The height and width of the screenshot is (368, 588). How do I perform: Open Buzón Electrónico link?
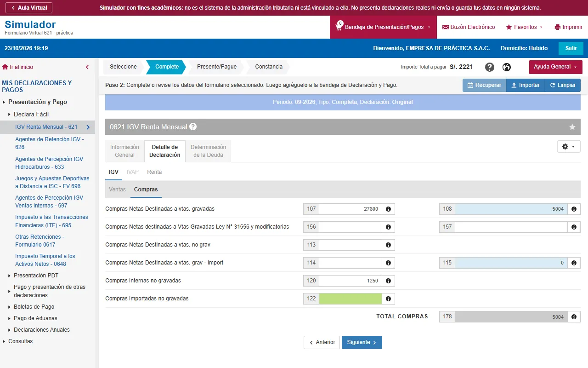pos(469,27)
